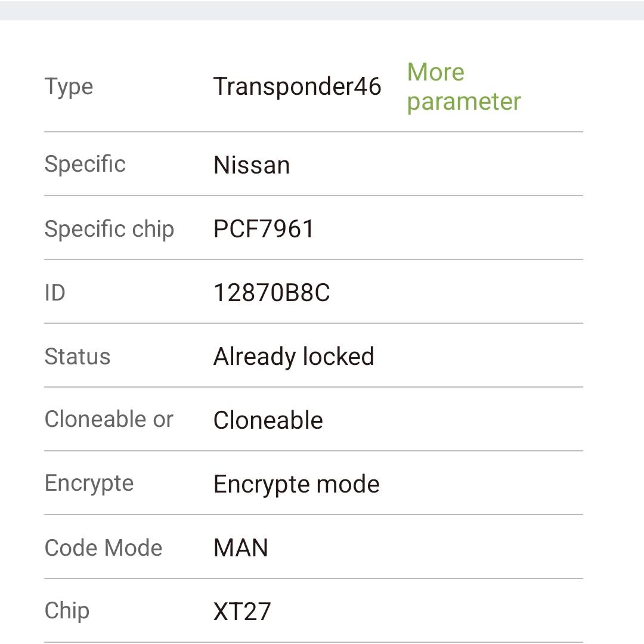Select the PCF7961 chip value
The image size is (644, 644).
coord(264,229)
